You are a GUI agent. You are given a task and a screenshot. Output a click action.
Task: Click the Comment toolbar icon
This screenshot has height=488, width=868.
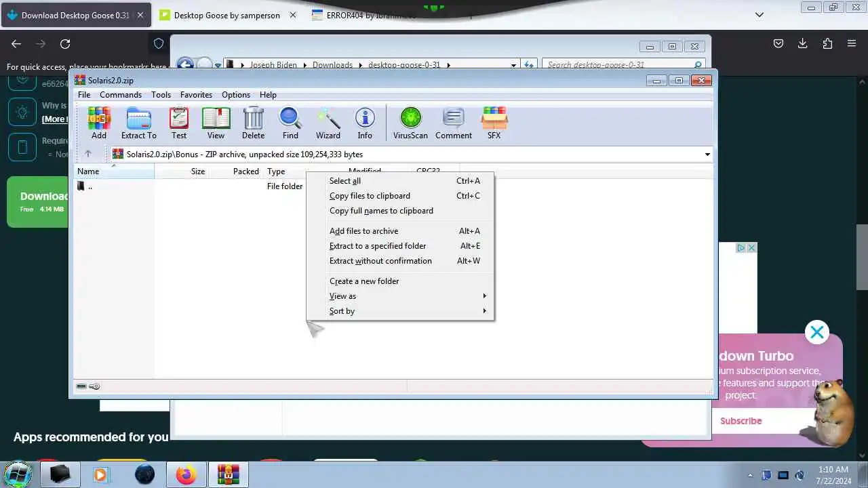(454, 123)
